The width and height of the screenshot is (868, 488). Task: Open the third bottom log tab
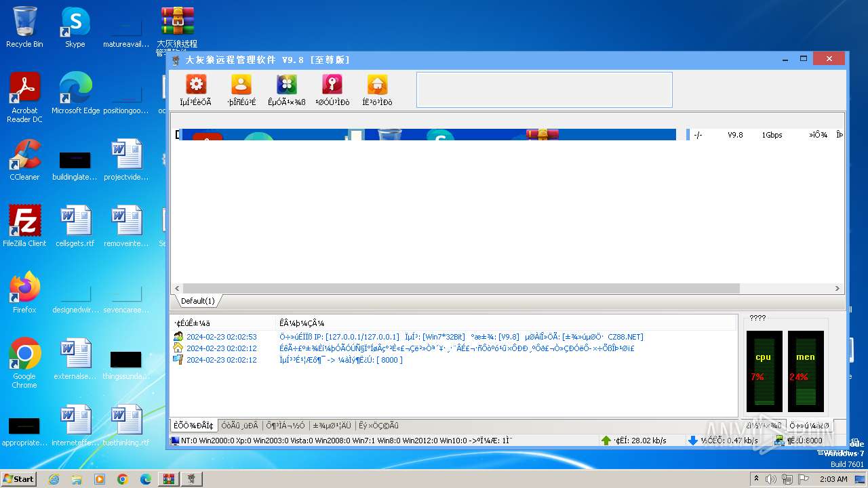285,426
